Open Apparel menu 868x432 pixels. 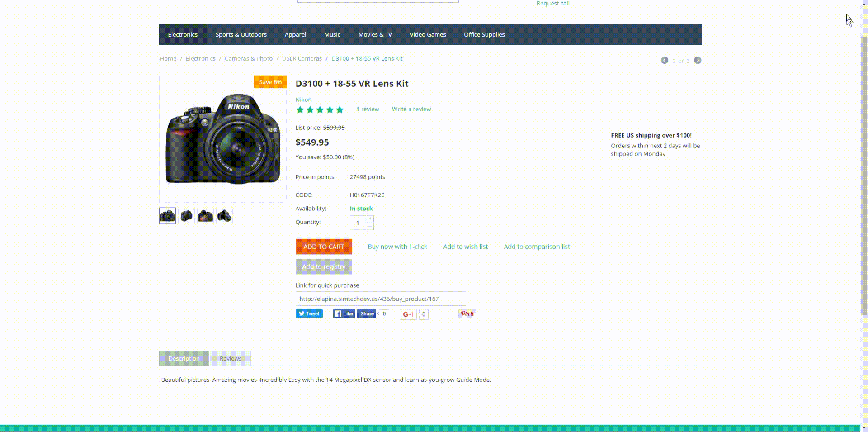295,35
